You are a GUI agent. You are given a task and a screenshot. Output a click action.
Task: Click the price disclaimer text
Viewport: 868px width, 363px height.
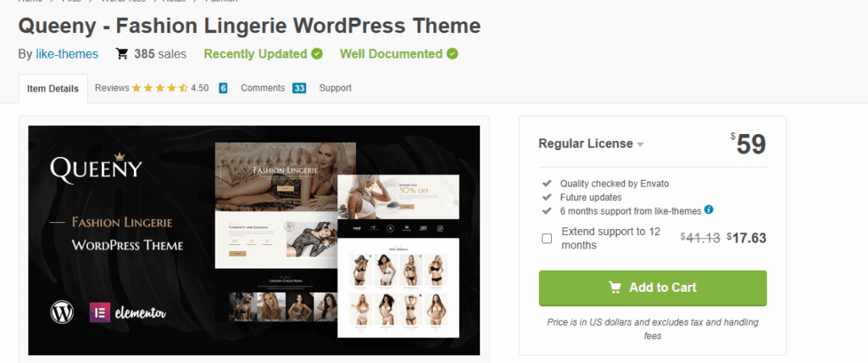click(x=653, y=328)
